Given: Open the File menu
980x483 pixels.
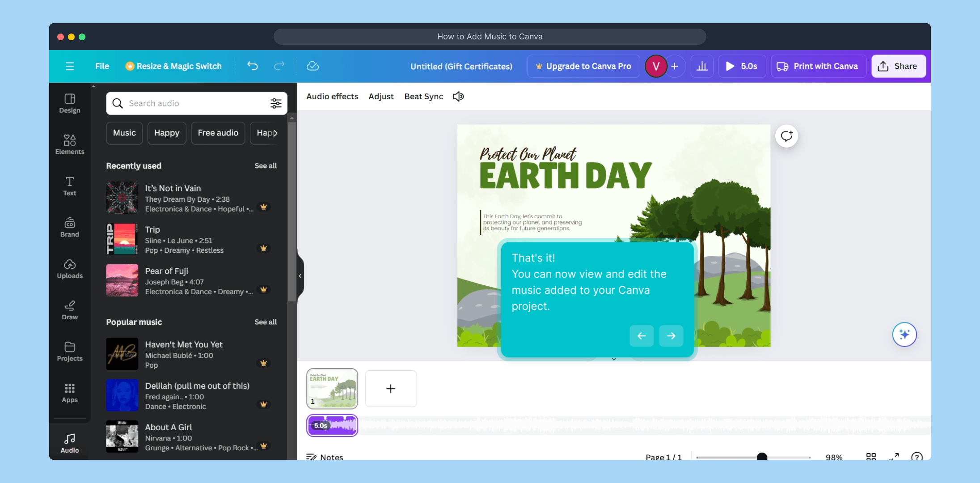Looking at the screenshot, I should pyautogui.click(x=102, y=66).
